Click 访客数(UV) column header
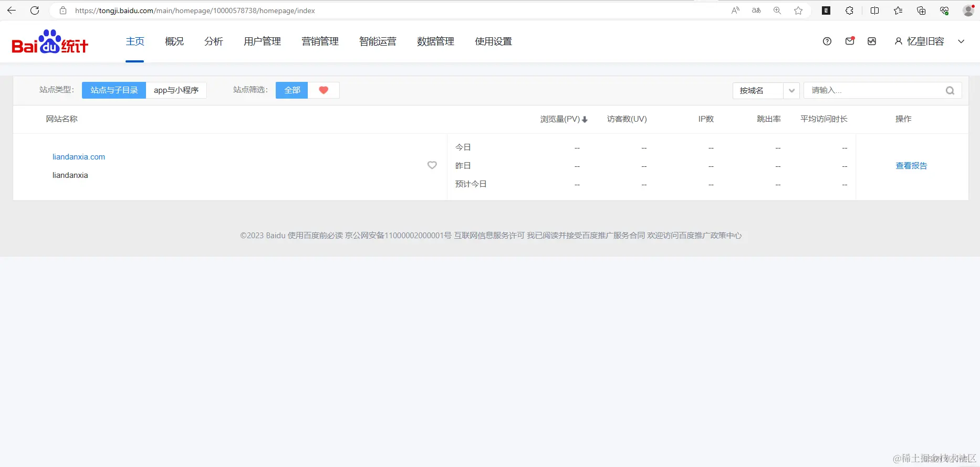The width and height of the screenshot is (980, 467). [x=627, y=119]
